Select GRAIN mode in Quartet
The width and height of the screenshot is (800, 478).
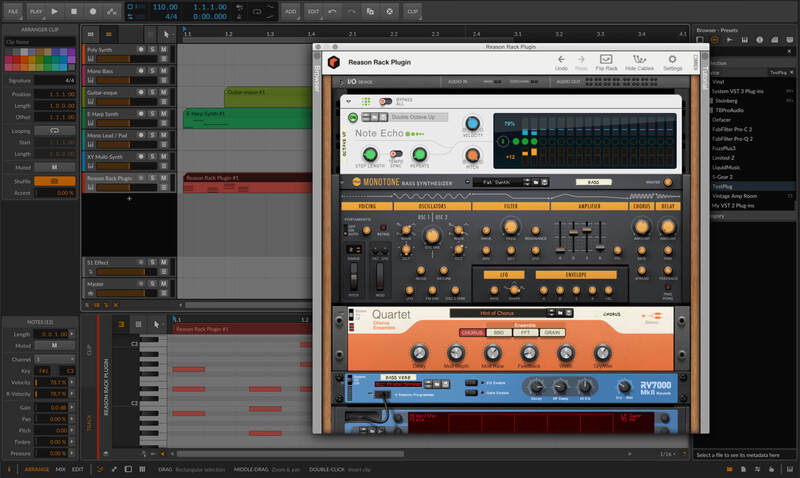(552, 333)
